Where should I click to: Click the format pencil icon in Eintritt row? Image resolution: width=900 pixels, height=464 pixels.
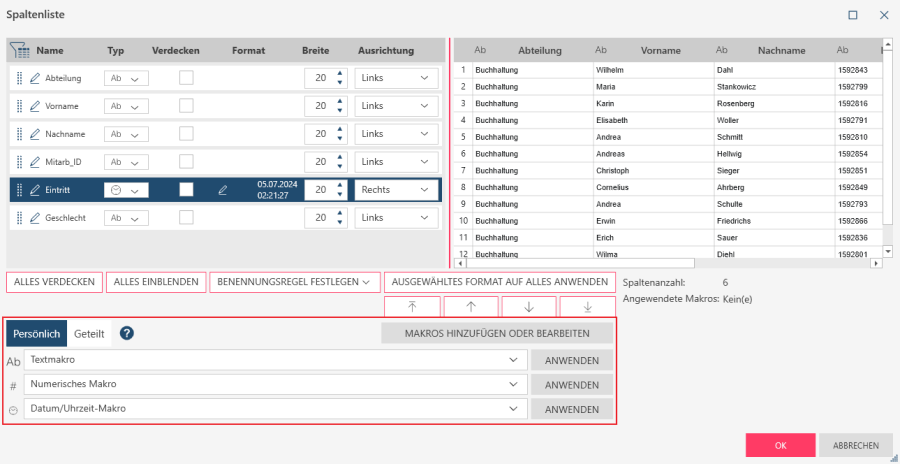click(223, 190)
